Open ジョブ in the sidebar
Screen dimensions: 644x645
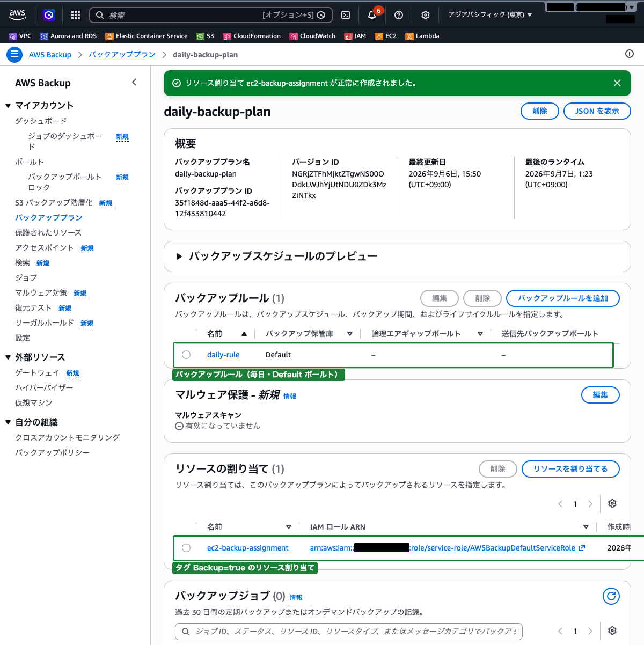[x=26, y=277]
